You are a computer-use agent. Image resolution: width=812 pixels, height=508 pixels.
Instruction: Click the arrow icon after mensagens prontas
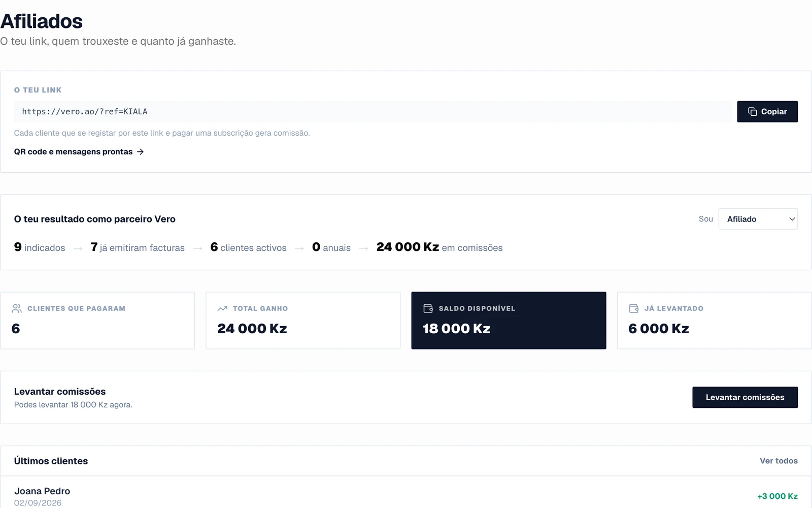pos(141,152)
